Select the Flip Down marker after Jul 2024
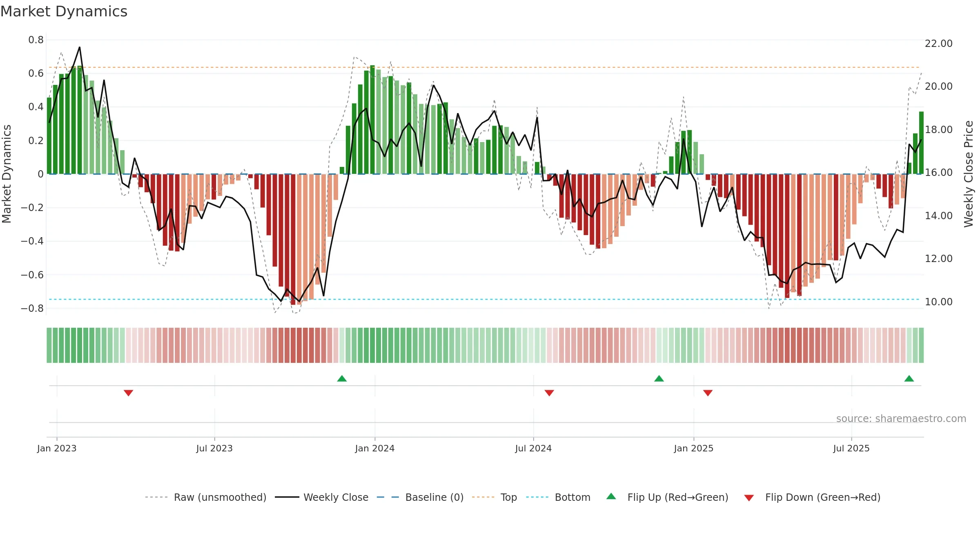 (x=549, y=393)
